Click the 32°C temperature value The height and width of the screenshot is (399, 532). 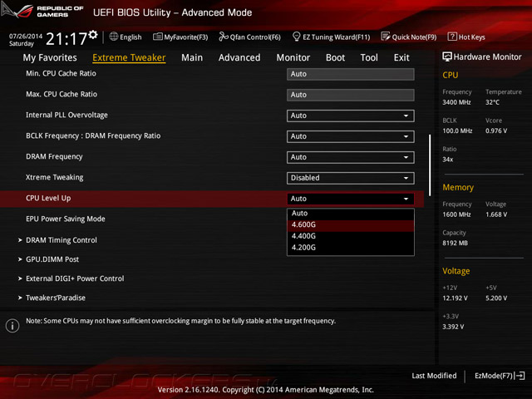coord(492,102)
